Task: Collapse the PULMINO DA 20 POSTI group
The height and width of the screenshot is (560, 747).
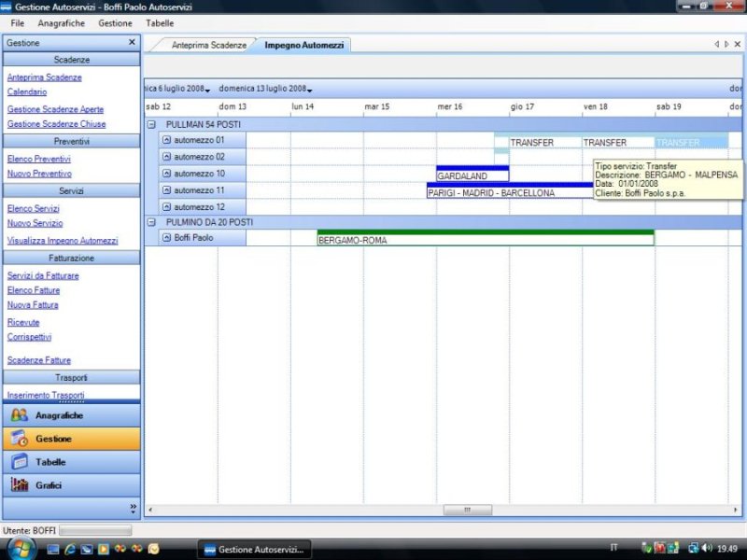Action: pyautogui.click(x=152, y=222)
